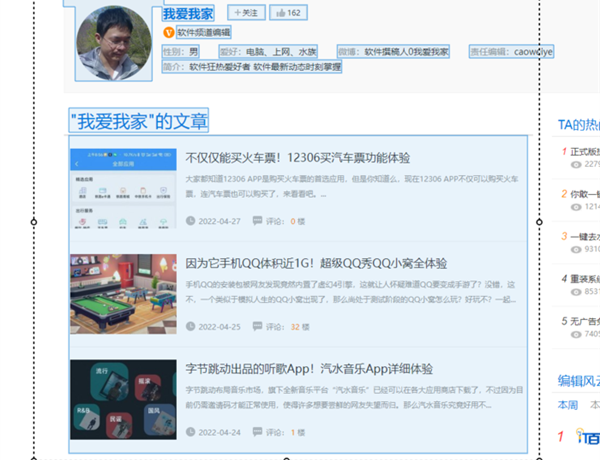Open hot article ranked 4 重装系
This screenshot has width=600, height=460.
[585, 279]
